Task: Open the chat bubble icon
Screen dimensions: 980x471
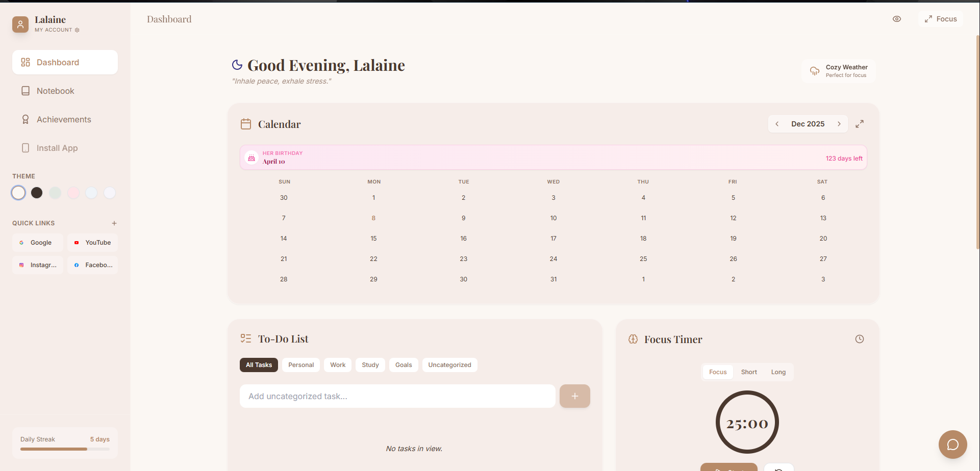Action: 952,444
